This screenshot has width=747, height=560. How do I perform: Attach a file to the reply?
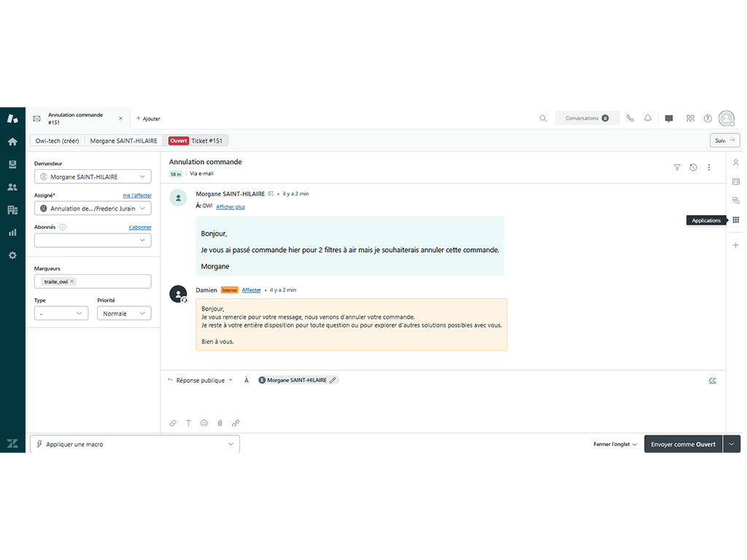(220, 423)
